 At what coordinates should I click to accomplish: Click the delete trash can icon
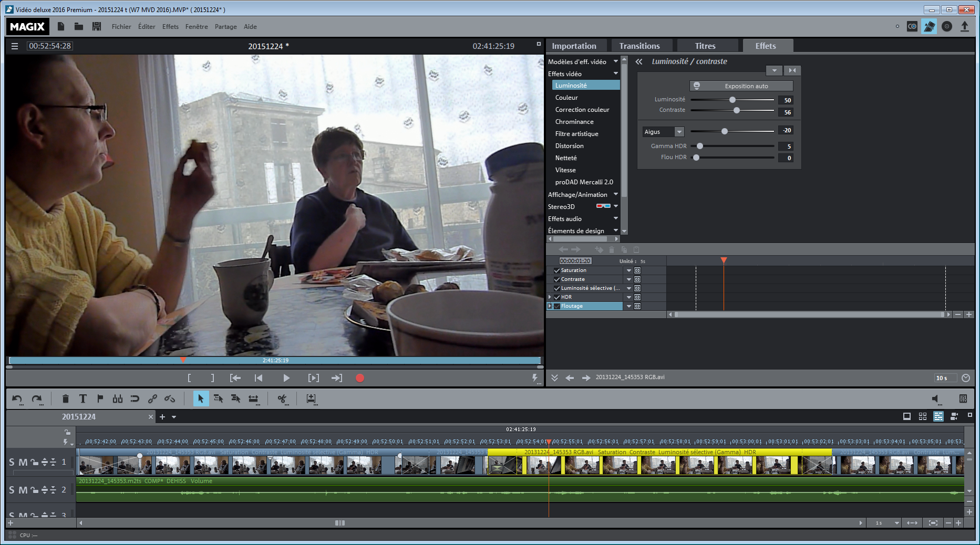(65, 399)
